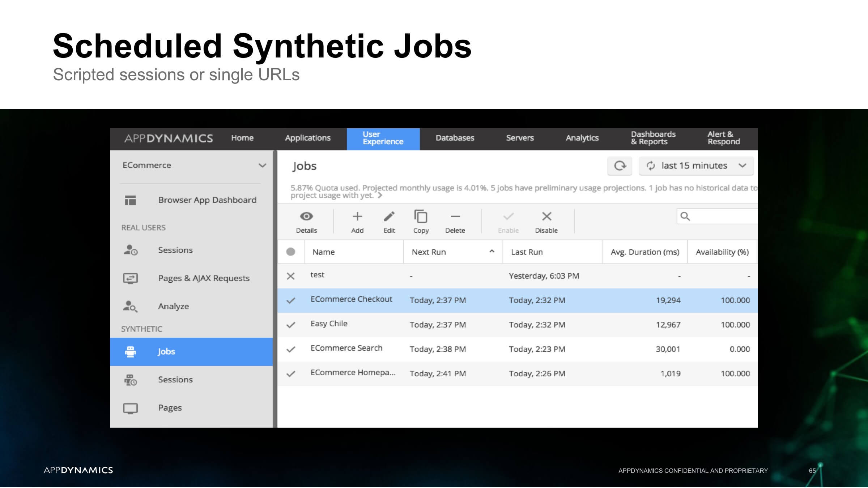868x488 pixels.
Task: Select the ECommerce Homepa... job name
Action: coord(353,372)
